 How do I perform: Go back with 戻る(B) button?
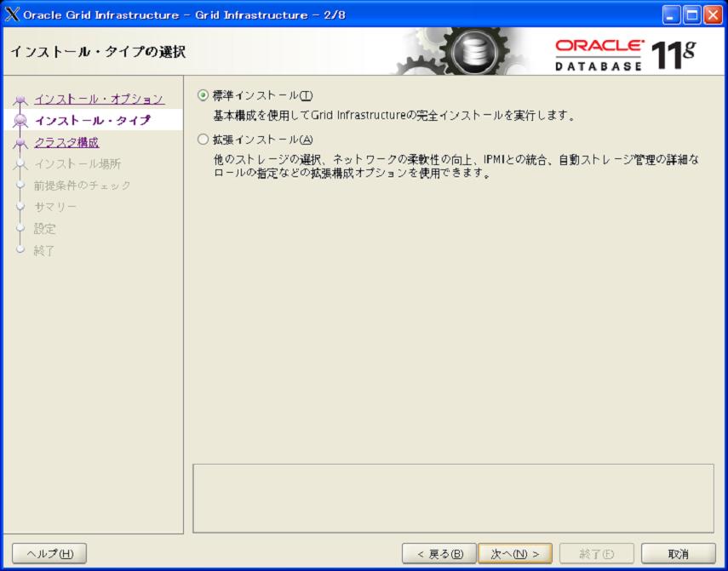[439, 553]
